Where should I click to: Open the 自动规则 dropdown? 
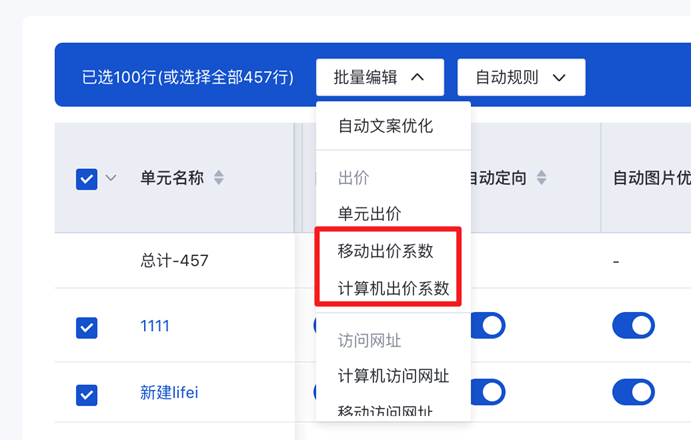[x=521, y=77]
